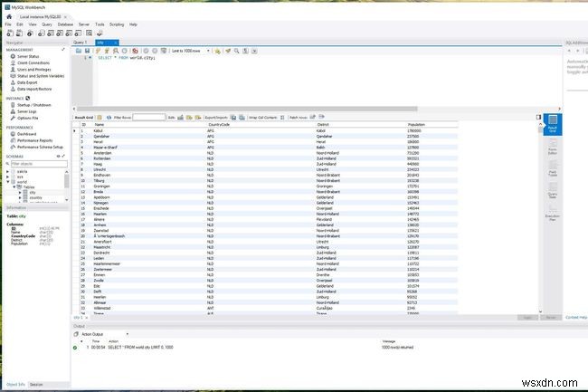Click the Explain query magnifier icon

[x=116, y=51]
